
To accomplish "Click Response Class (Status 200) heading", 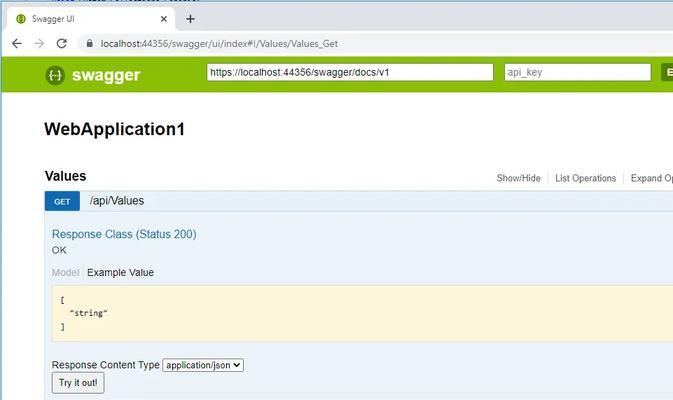I will [x=124, y=234].
